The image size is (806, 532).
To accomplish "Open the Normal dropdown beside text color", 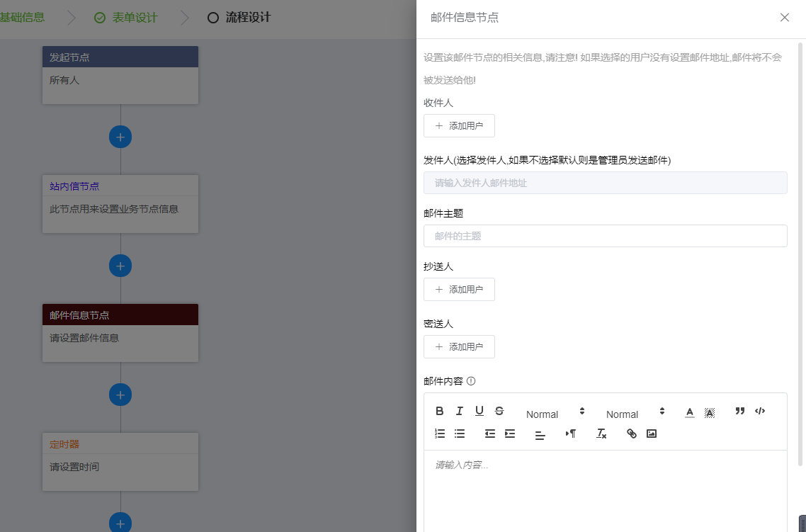I will [x=635, y=413].
